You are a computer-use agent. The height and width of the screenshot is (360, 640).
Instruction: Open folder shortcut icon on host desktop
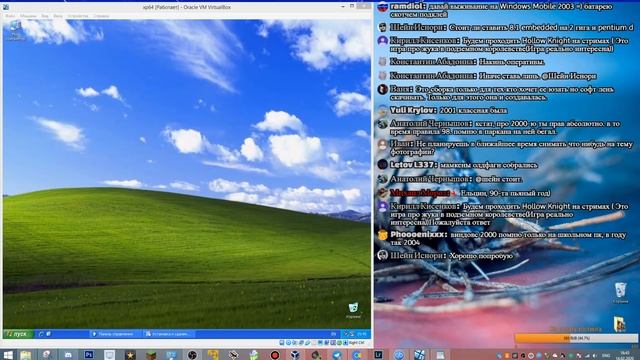[620, 324]
